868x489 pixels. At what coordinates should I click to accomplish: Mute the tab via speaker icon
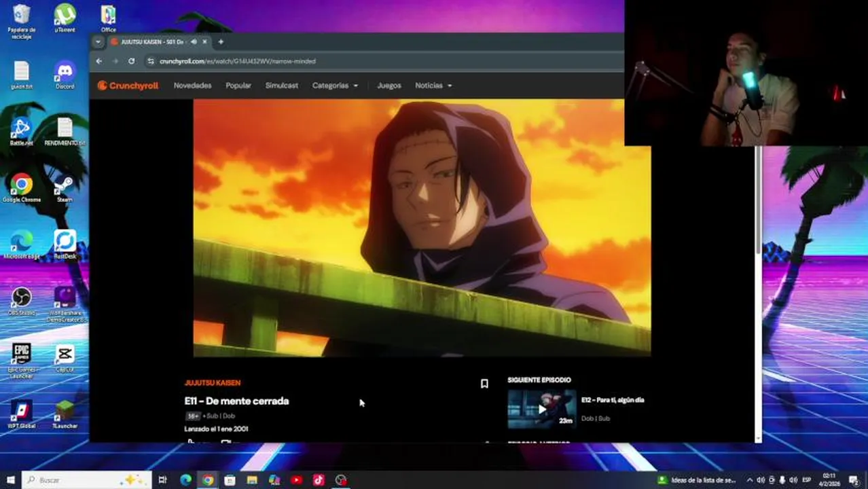click(x=194, y=41)
